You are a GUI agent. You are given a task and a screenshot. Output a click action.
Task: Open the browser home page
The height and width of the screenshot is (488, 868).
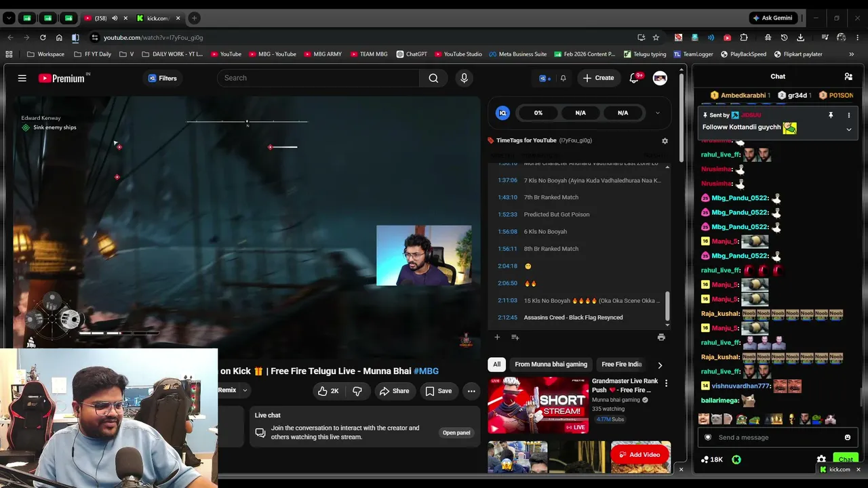(x=59, y=37)
